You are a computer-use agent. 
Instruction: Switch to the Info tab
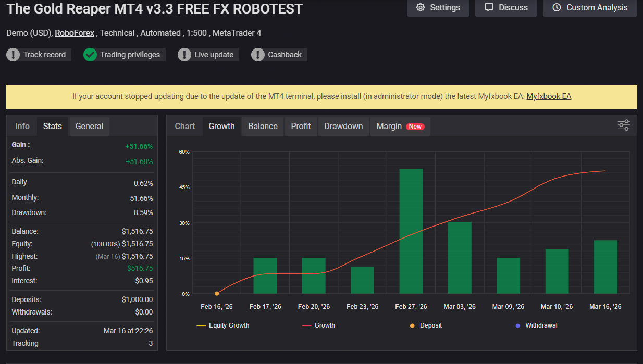[x=22, y=126]
